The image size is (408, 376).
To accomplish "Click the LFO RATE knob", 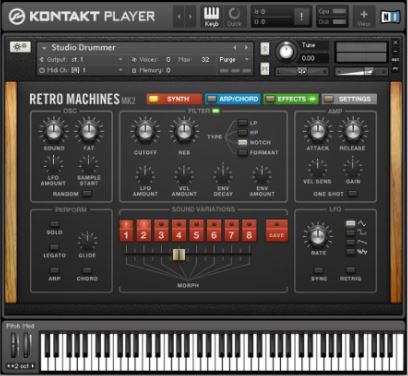I will (x=318, y=236).
